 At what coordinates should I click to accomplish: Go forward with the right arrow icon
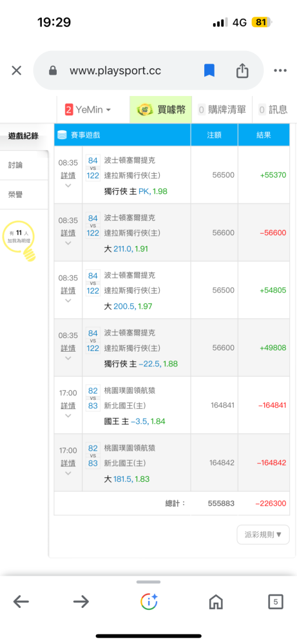81,602
